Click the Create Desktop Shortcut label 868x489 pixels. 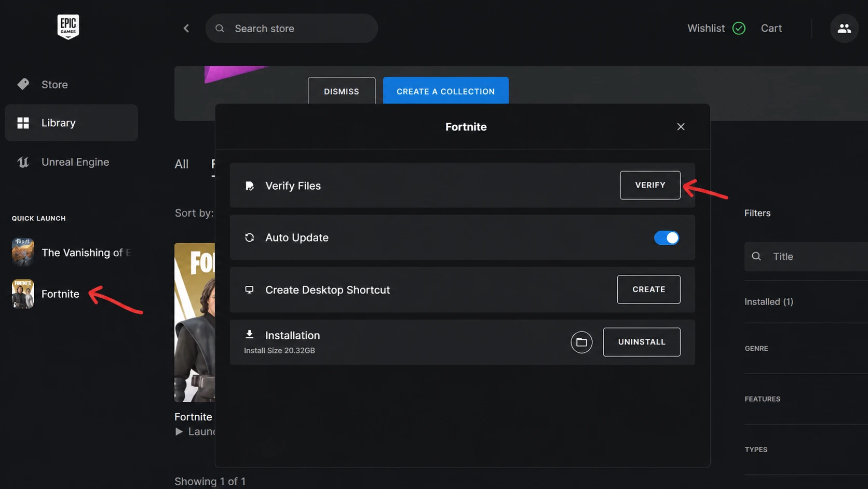[x=328, y=290]
